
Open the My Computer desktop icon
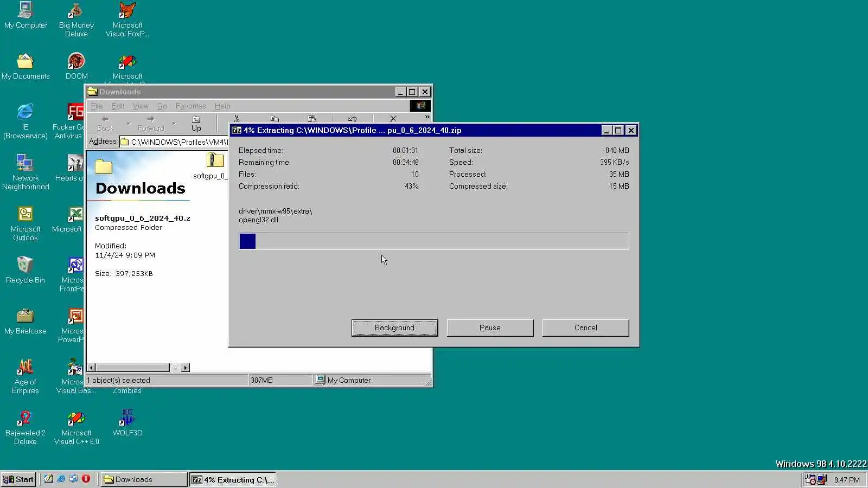[x=25, y=15]
